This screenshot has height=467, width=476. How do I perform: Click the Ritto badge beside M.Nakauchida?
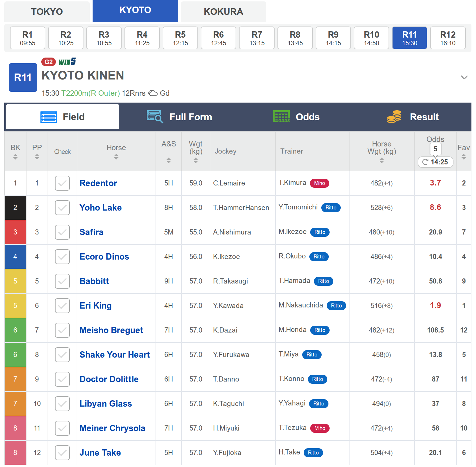(x=336, y=306)
